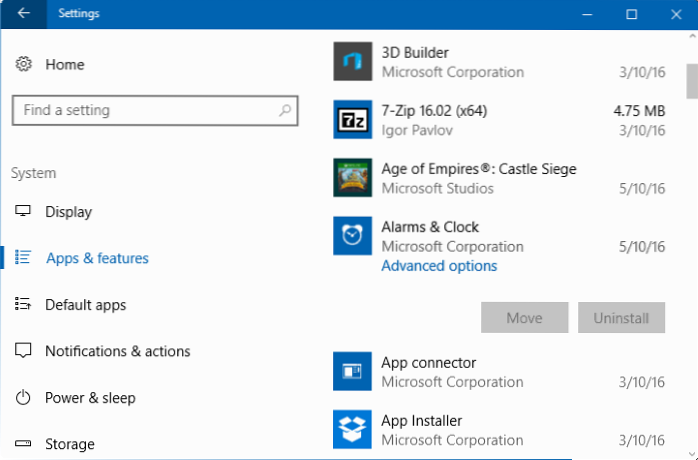Open Advanced options for Alarms & Clock
The image size is (698, 460).
coord(439,266)
